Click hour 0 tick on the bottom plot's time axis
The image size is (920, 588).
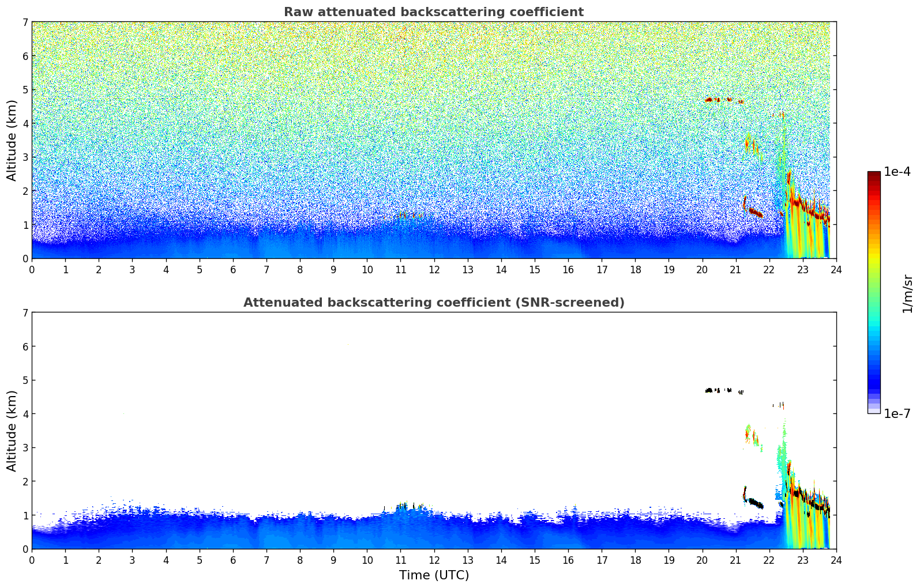[x=32, y=560]
